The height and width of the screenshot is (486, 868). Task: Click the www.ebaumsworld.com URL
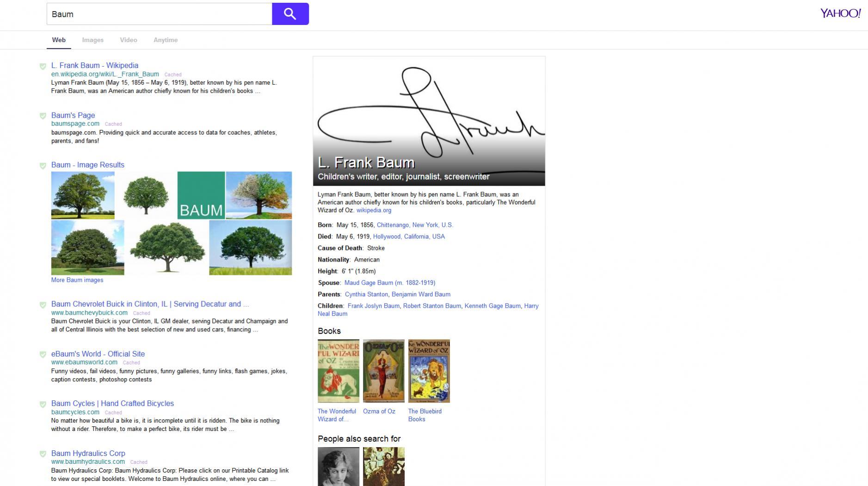pos(84,362)
